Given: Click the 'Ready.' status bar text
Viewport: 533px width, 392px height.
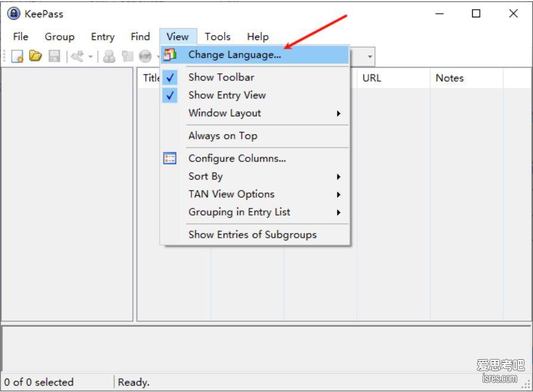Looking at the screenshot, I should [x=134, y=382].
